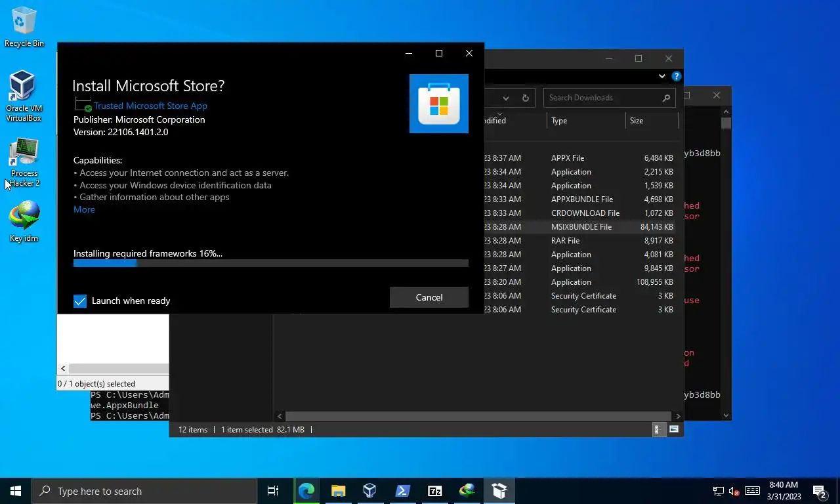This screenshot has height=504, width=840.
Task: Click the installation progress bar
Action: pos(271,263)
